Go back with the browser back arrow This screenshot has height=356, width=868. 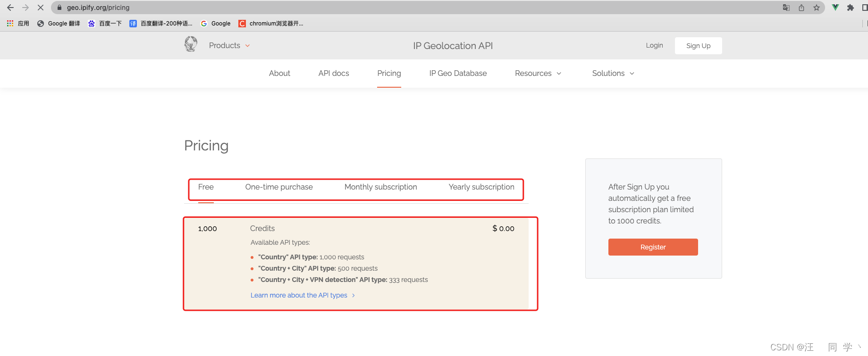coord(10,8)
